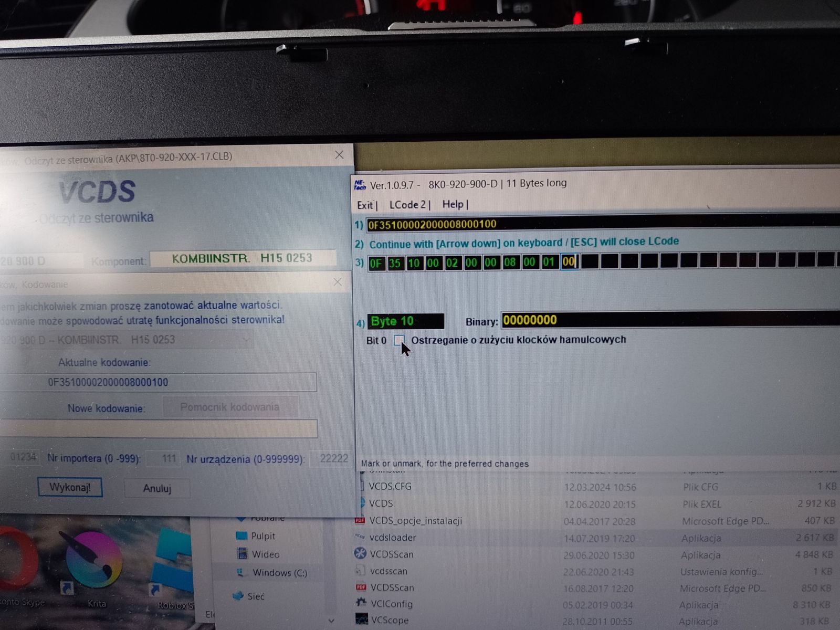Screen dimensions: 840x630
Task: Click the VCScope application icon
Action: [x=361, y=619]
